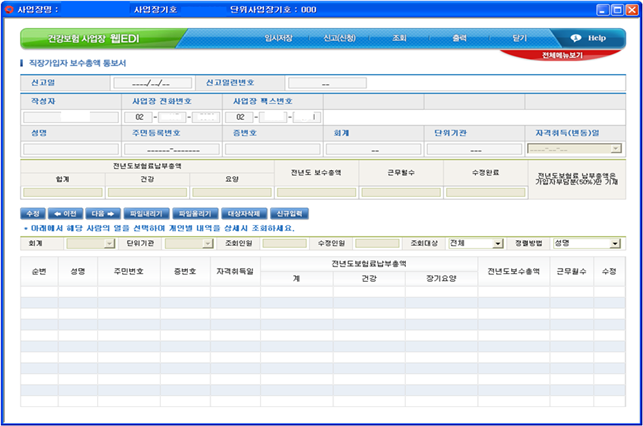Click the 근무월수 field in form

401,192
